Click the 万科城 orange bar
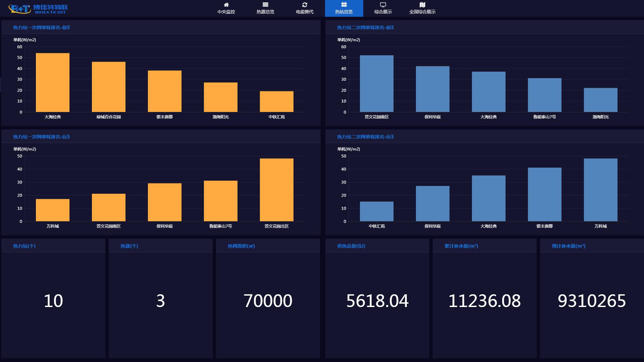644x362 pixels. [x=53, y=210]
